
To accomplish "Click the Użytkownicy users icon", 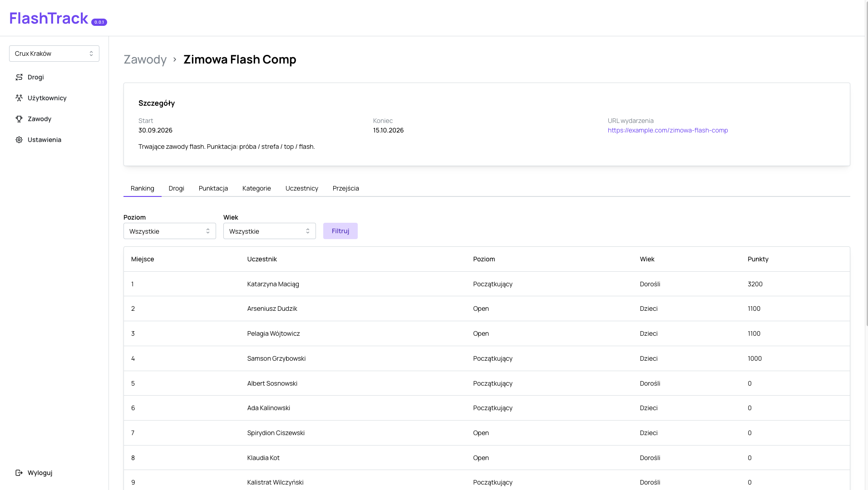I will (x=19, y=98).
